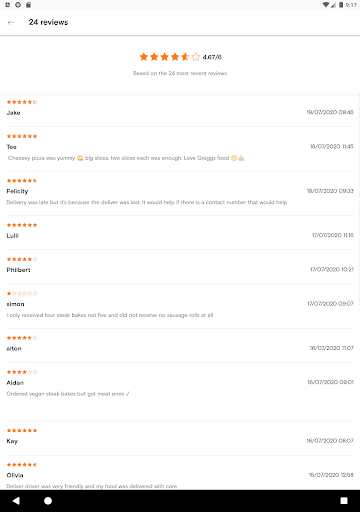Click the overall 4.67/6 star rating
This screenshot has width=360, height=512.
180,57
